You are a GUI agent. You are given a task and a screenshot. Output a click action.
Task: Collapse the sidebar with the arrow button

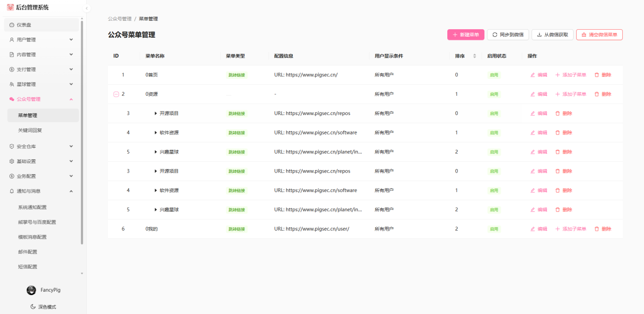(x=87, y=8)
